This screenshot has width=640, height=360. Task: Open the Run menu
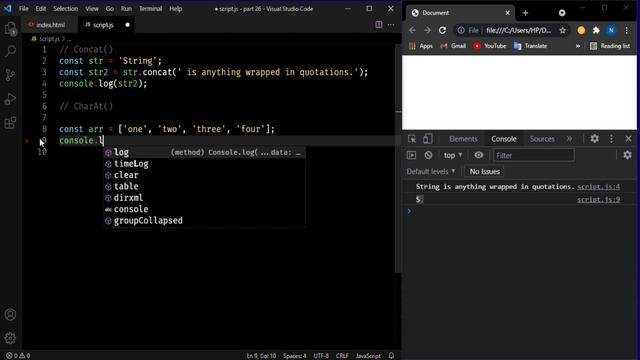(126, 9)
